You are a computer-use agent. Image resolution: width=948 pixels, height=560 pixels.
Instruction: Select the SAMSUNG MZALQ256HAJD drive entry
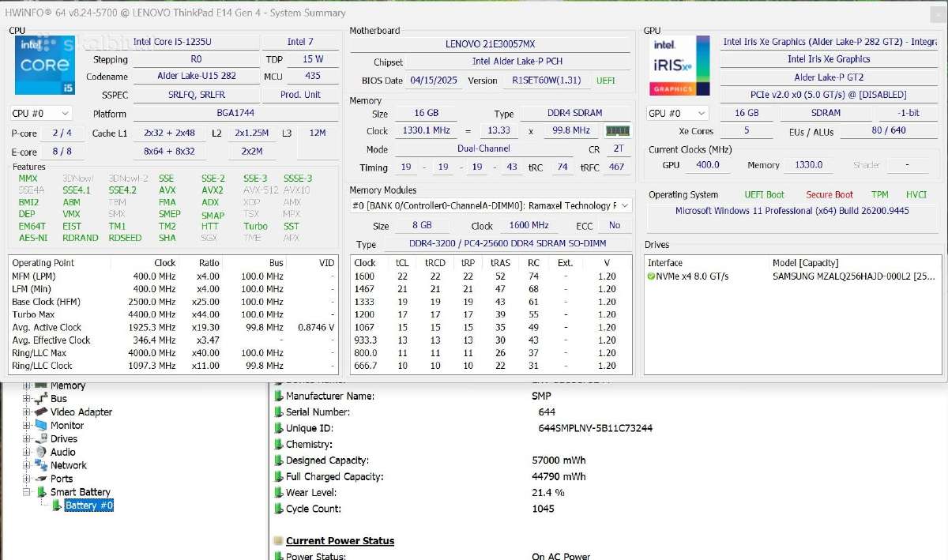[x=794, y=276]
